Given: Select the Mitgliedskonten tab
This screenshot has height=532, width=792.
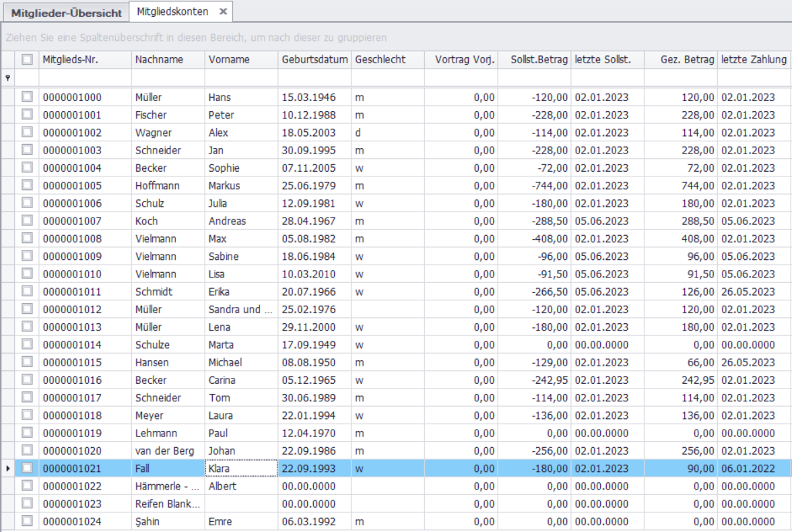Looking at the screenshot, I should point(172,11).
